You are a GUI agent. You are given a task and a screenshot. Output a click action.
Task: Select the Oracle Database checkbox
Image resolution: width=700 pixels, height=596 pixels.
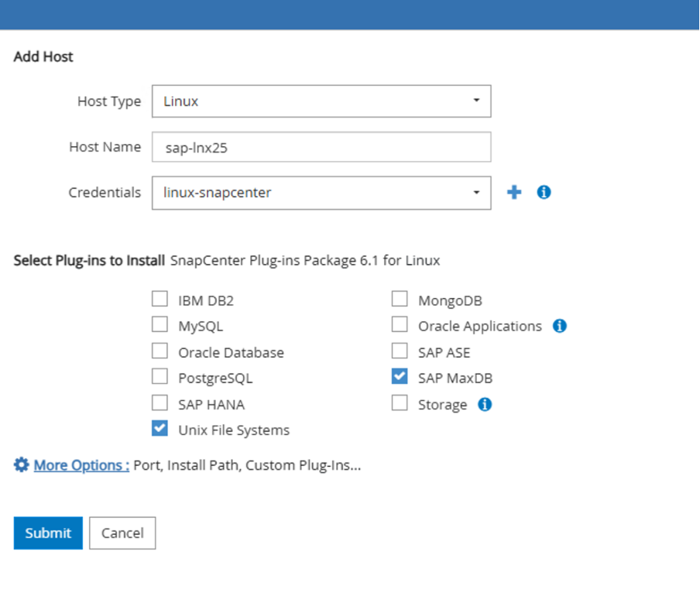pos(160,351)
